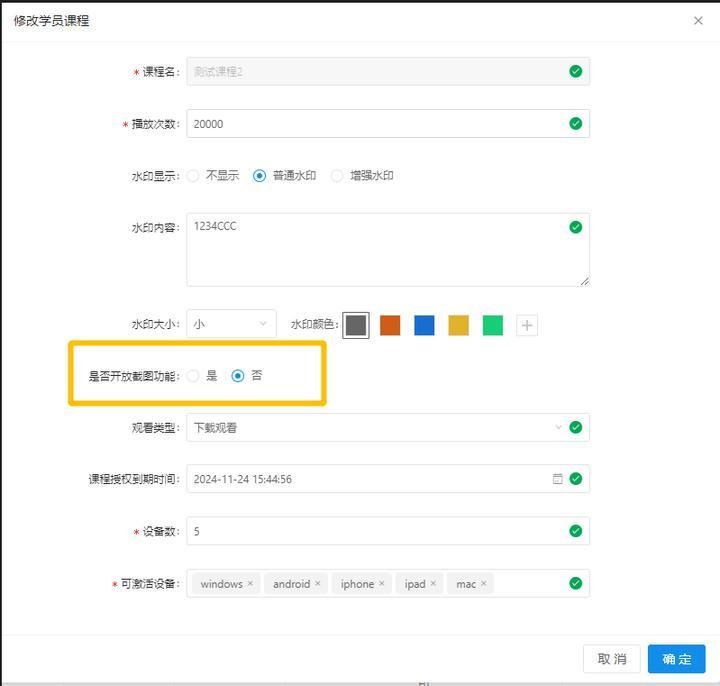Viewport: 720px width, 686px height.
Task: Remove the ipad device tag
Action: [x=433, y=584]
